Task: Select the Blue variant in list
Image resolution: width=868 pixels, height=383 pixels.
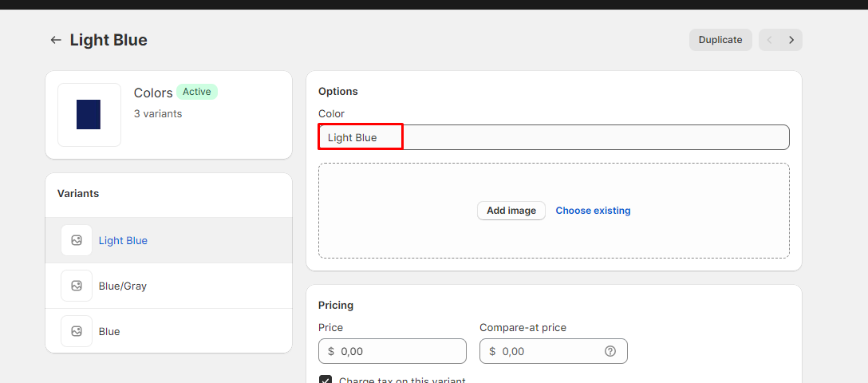Action: click(109, 331)
